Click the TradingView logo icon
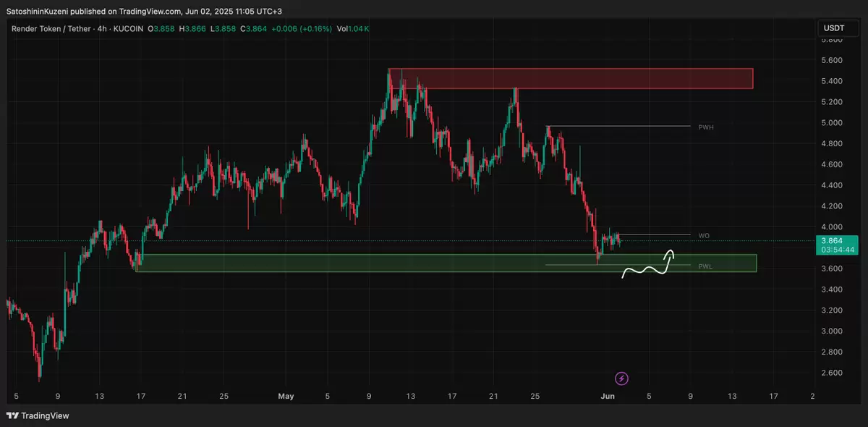 pos(12,415)
